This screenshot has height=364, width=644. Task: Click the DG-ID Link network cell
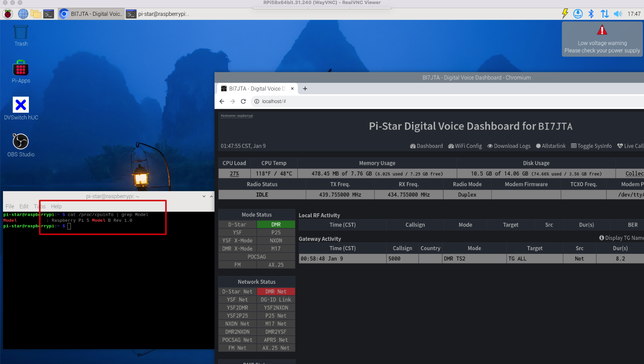click(x=276, y=300)
